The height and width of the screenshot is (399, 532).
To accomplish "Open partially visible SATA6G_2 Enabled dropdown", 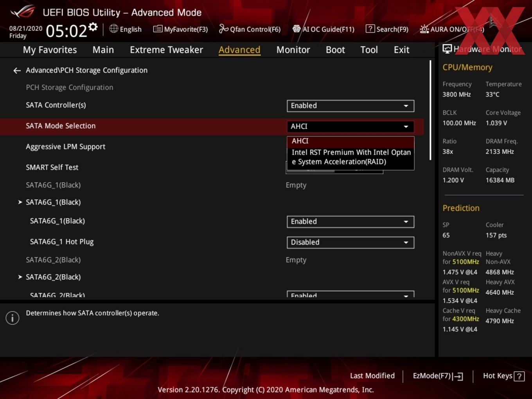I will tap(350, 294).
